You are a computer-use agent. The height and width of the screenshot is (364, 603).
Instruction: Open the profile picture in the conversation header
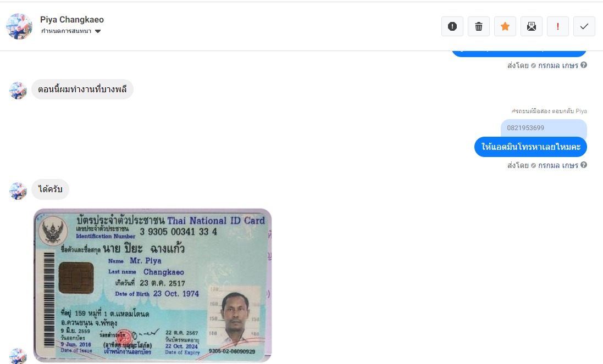[x=19, y=26]
